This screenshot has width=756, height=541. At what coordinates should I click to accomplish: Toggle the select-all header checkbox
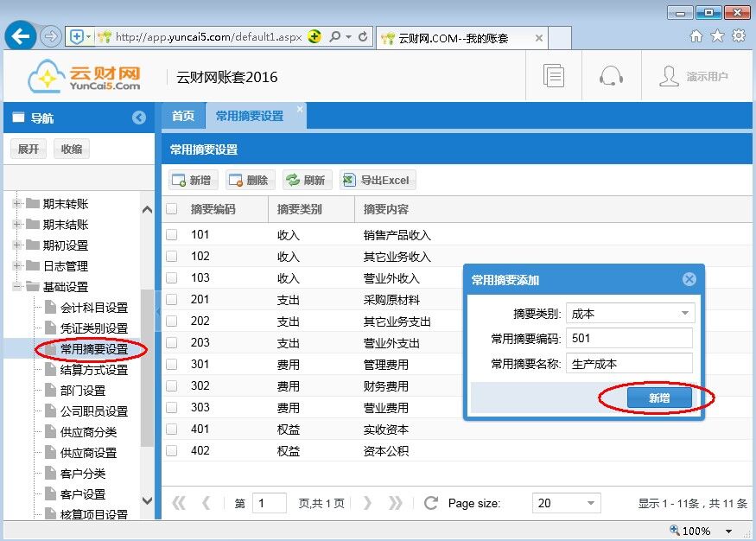[172, 209]
